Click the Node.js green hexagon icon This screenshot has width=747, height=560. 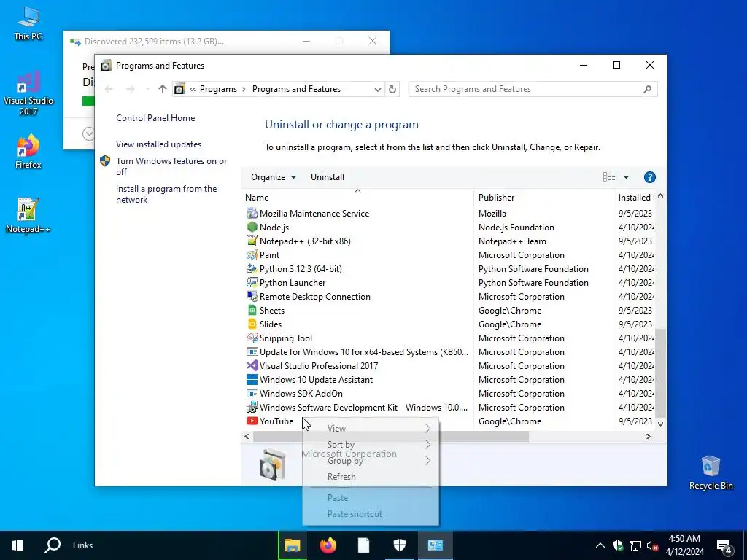[x=252, y=227]
